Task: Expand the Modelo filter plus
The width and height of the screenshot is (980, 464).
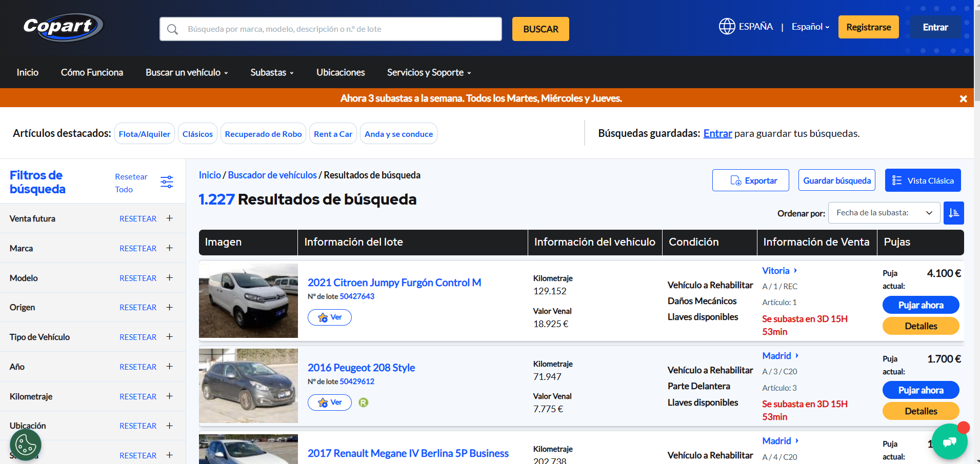Action: coord(169,278)
